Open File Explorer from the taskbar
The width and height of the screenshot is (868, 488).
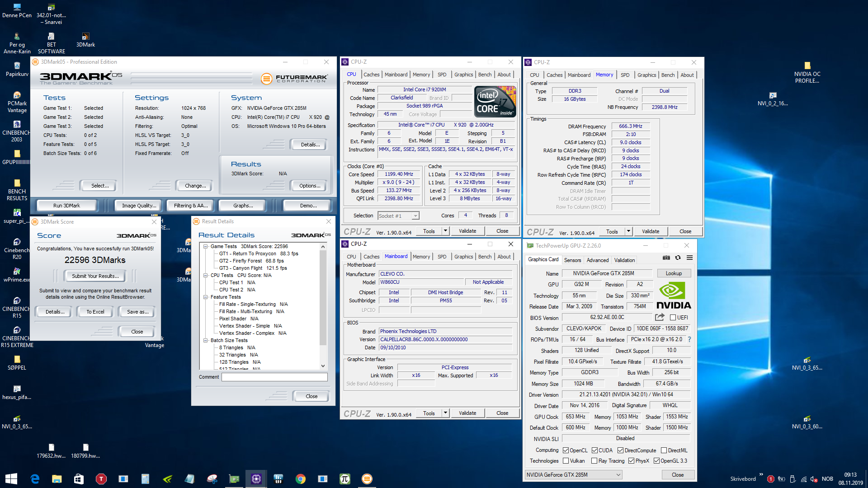[x=57, y=479]
